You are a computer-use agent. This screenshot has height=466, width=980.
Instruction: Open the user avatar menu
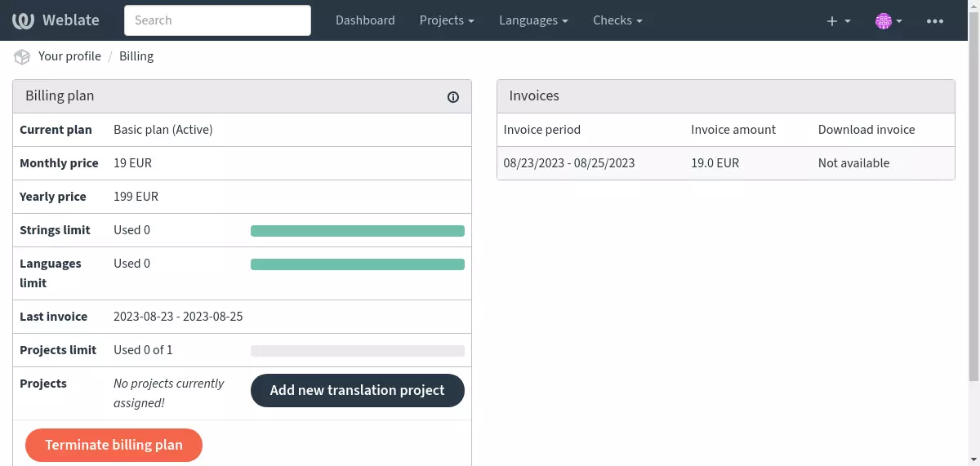pyautogui.click(x=889, y=21)
